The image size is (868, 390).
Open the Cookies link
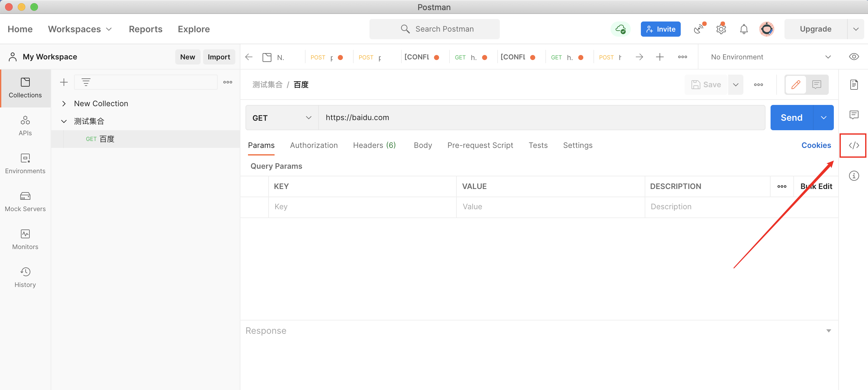point(816,145)
